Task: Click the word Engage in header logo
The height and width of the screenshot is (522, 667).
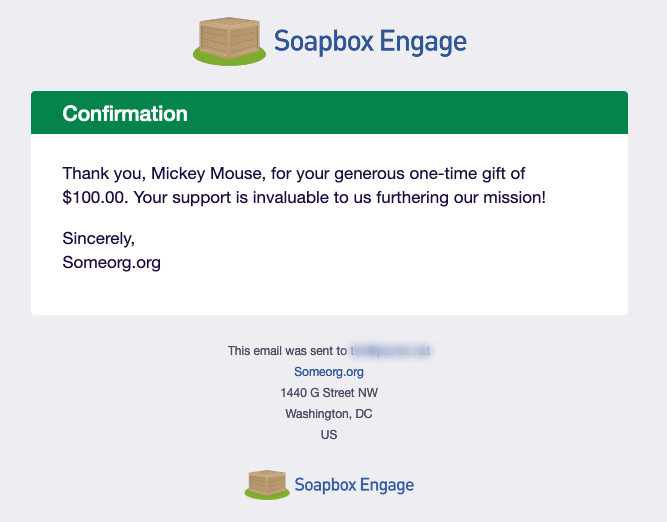Action: [423, 43]
